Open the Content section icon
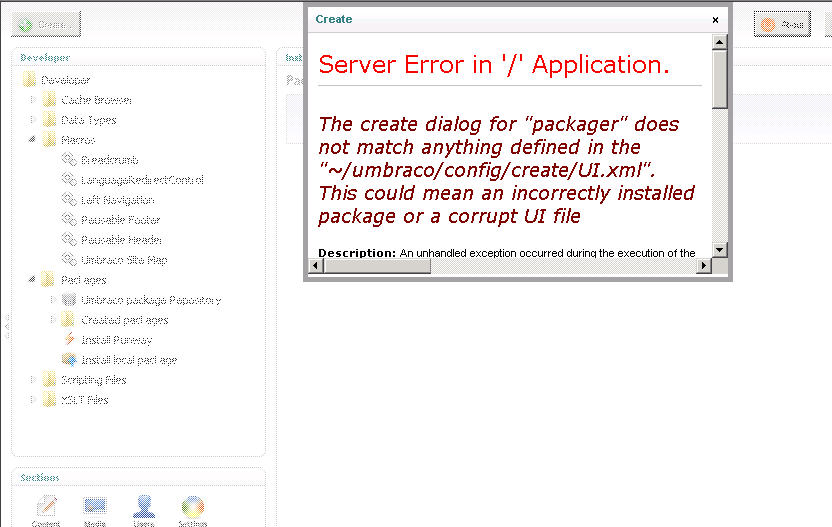The height and width of the screenshot is (527, 832). [47, 506]
